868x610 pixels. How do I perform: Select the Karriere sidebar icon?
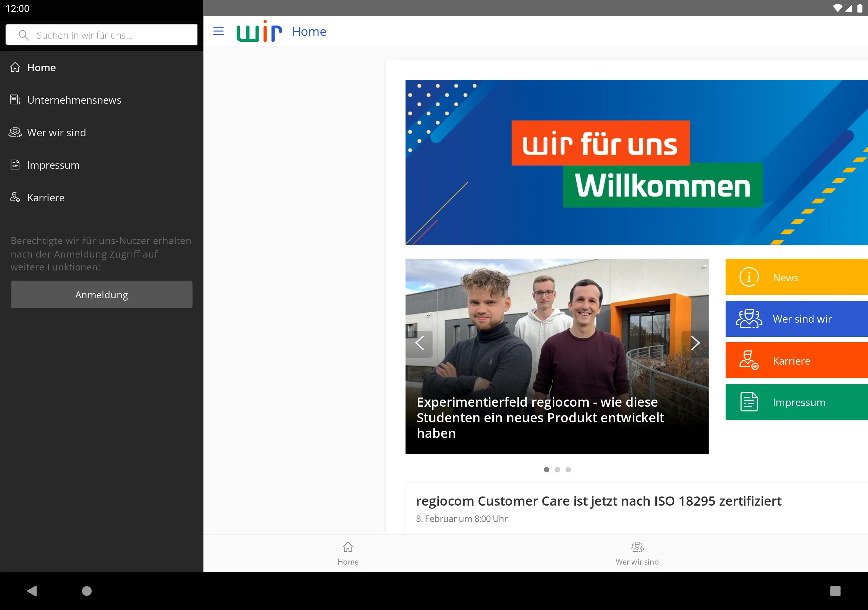pos(15,197)
